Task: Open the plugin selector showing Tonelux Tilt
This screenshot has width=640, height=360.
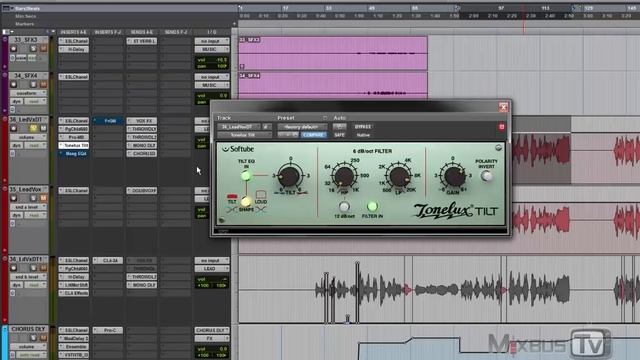Action: [x=244, y=135]
